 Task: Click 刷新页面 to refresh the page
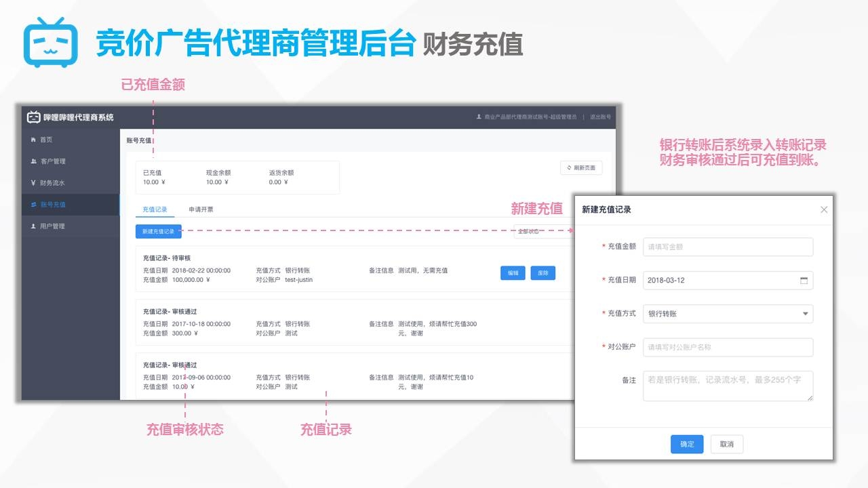[x=581, y=168]
